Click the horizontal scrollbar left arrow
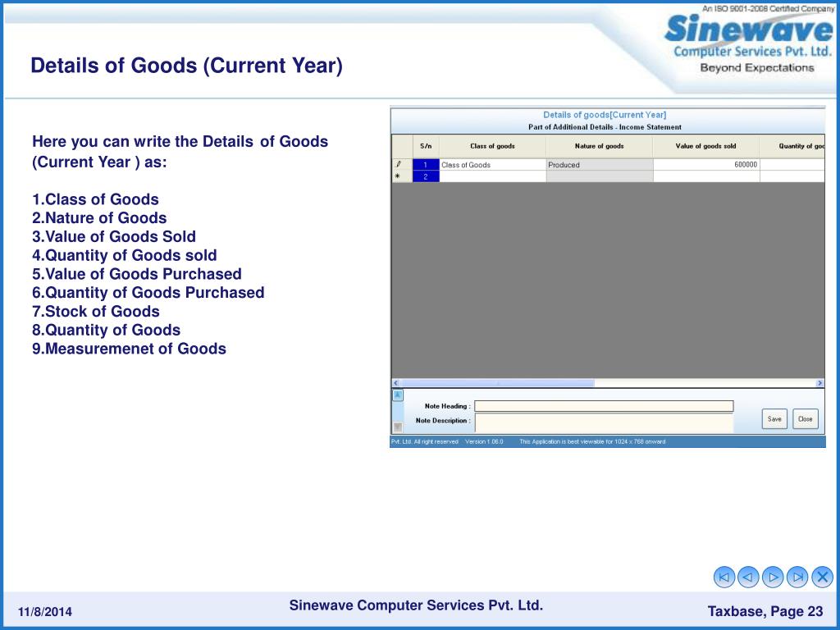840x630 pixels. [396, 383]
